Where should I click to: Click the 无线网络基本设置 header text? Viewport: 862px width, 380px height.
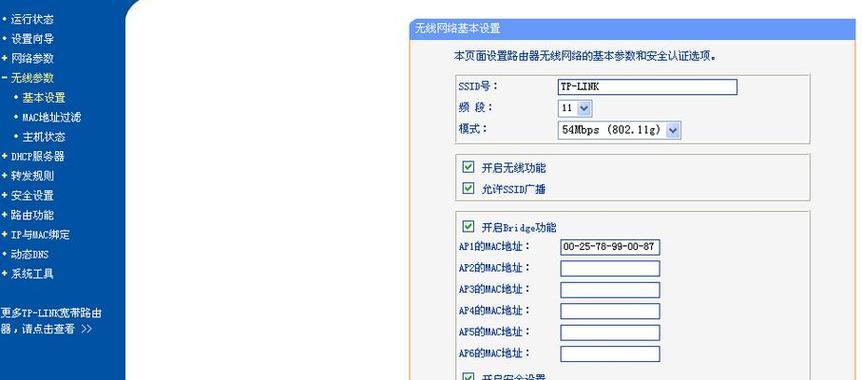coord(457,29)
